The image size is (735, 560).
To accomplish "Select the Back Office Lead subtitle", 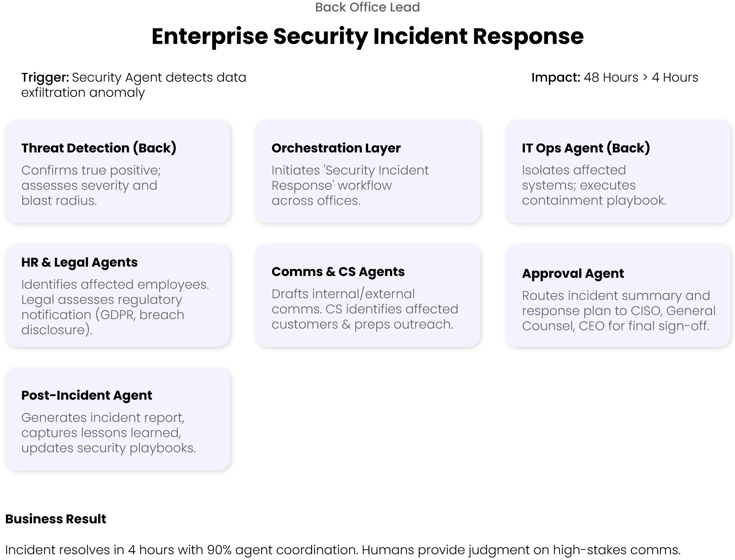I will pyautogui.click(x=367, y=7).
